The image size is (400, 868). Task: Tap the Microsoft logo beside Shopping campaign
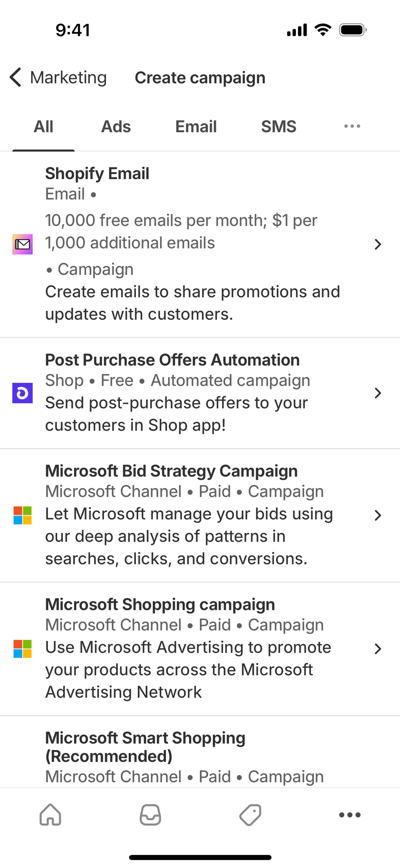[x=22, y=649]
